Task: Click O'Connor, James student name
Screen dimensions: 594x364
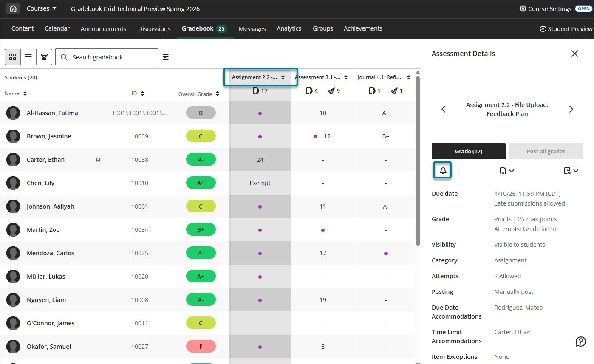Action: [x=51, y=323]
